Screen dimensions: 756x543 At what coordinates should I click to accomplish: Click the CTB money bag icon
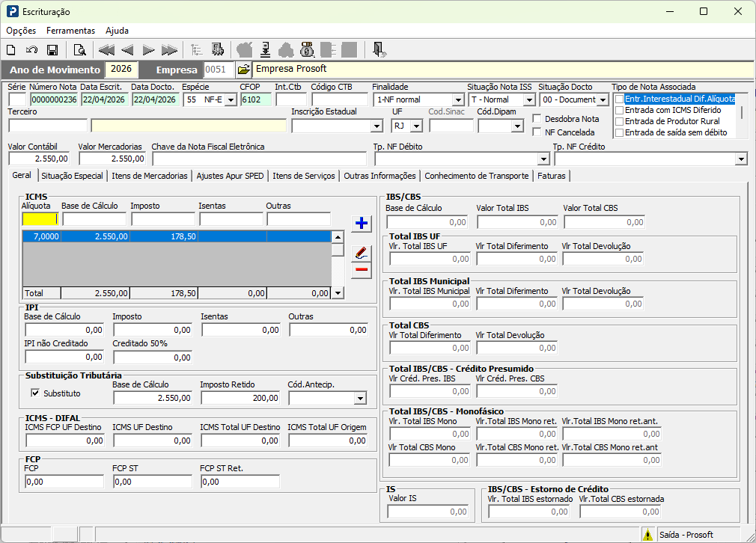click(x=307, y=49)
